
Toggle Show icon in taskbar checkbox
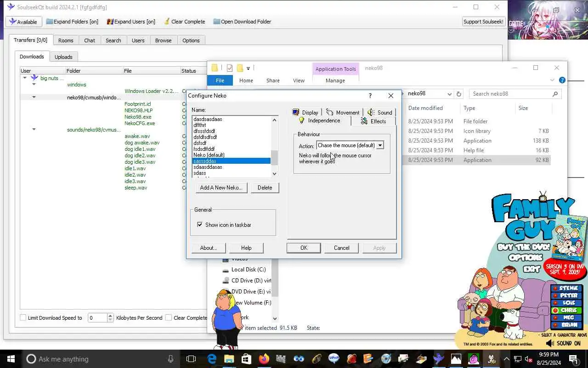[200, 224]
